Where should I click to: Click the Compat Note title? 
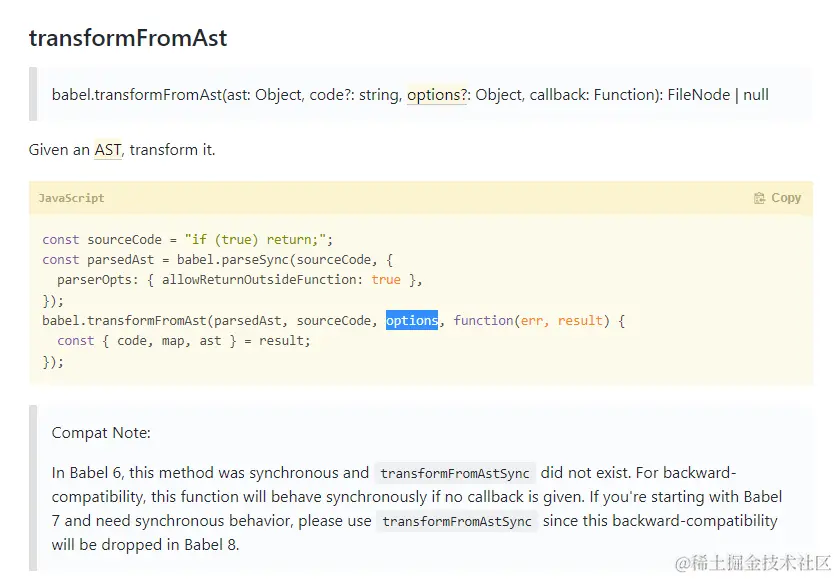[101, 433]
